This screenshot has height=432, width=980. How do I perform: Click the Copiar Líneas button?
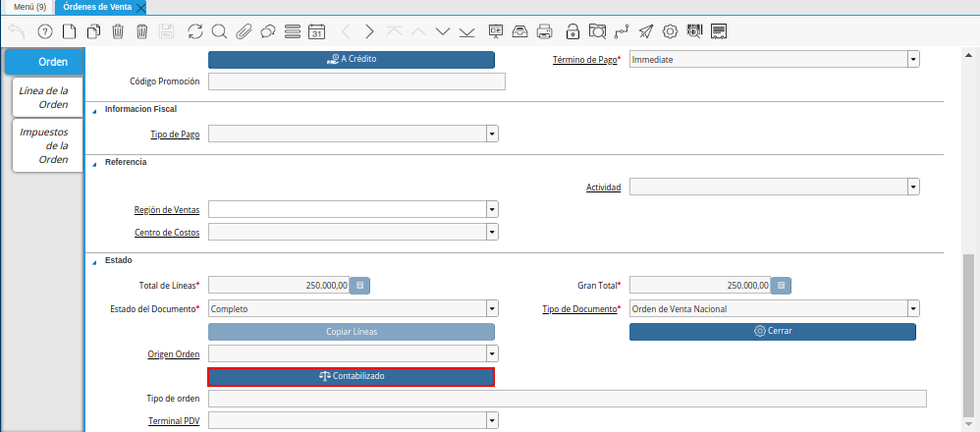coord(352,331)
